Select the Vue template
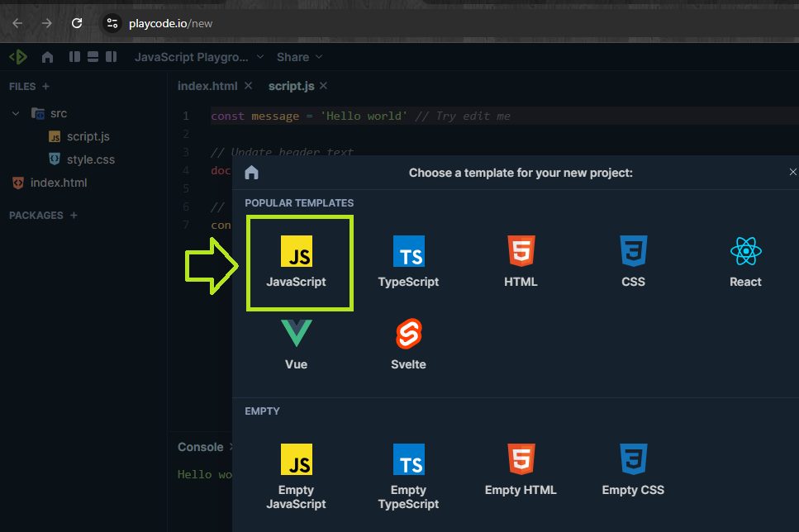Image resolution: width=799 pixels, height=532 pixels. (x=296, y=343)
